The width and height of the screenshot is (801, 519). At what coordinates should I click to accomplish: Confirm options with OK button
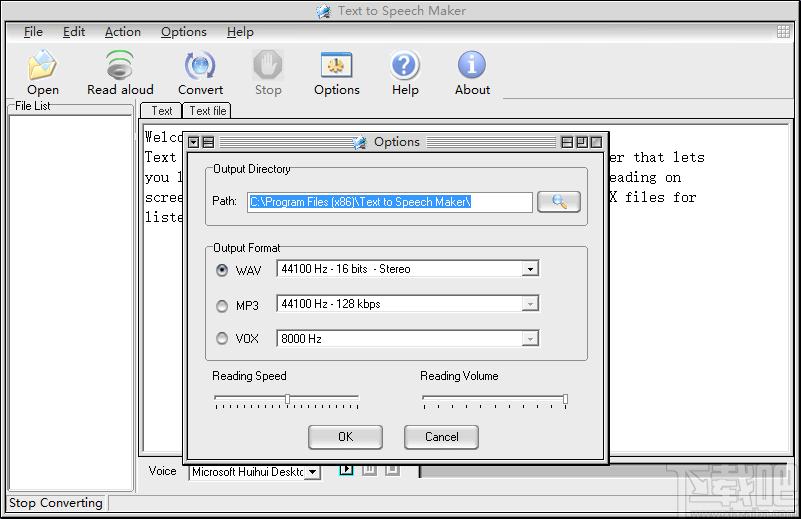click(x=345, y=437)
